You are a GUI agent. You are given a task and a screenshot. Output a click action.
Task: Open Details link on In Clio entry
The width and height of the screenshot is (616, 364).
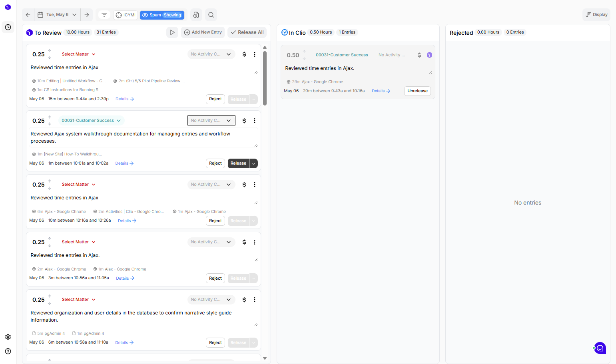[381, 91]
